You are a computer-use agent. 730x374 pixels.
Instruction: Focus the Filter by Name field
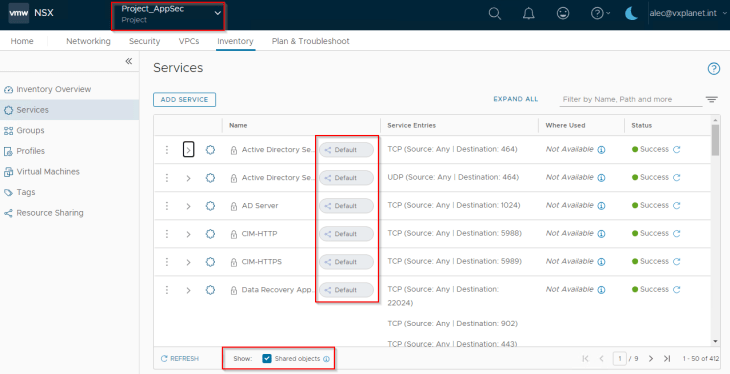(630, 99)
